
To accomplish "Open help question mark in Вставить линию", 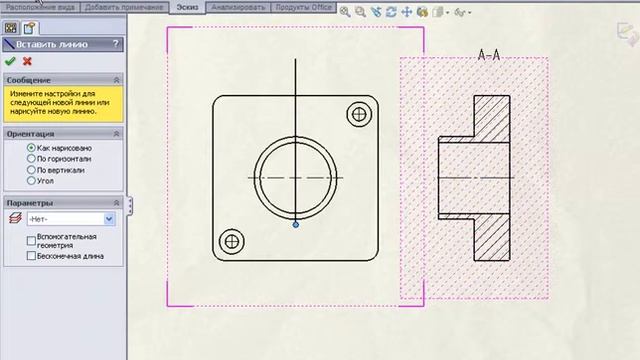I will pos(116,44).
